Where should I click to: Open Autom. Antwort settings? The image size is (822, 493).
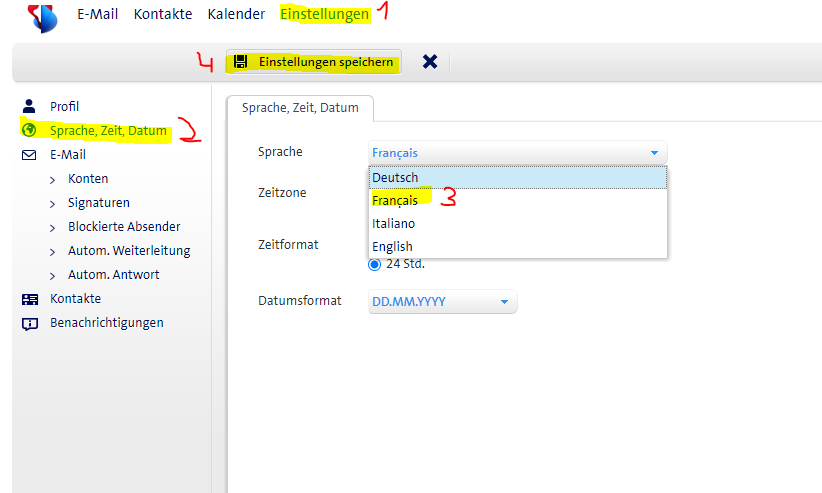(x=113, y=275)
